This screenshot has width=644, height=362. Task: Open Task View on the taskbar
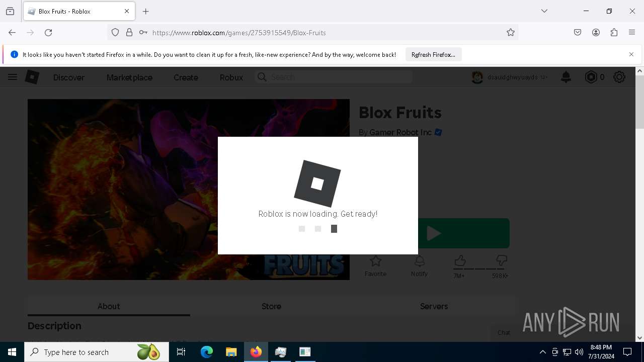[x=181, y=352]
